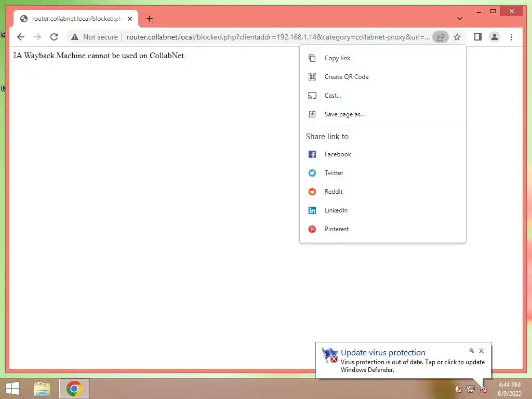Image resolution: width=532 pixels, height=399 pixels.
Task: Select Save page as...
Action: pos(383,114)
